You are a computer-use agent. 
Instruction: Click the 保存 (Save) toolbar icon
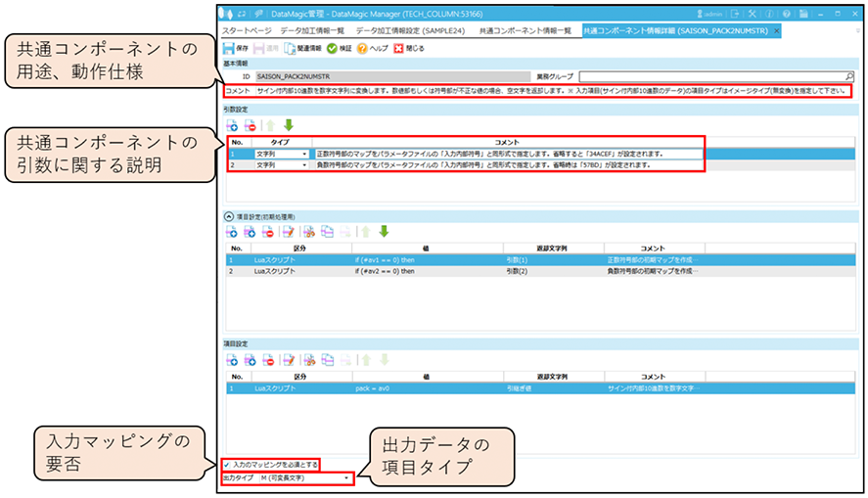[x=229, y=47]
